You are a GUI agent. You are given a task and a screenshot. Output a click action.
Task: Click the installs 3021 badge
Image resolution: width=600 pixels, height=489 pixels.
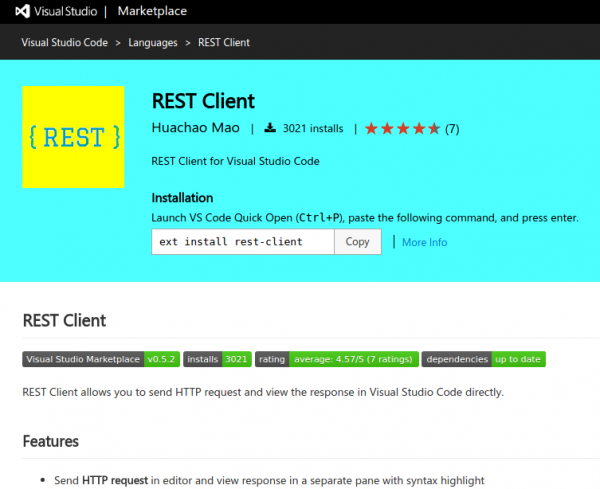(217, 359)
